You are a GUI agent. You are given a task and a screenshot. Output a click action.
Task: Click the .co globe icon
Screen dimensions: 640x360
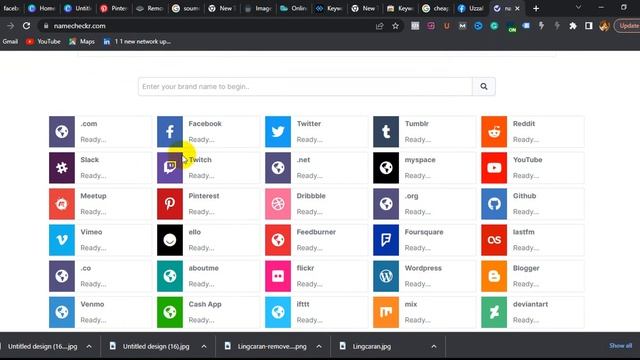[62, 276]
